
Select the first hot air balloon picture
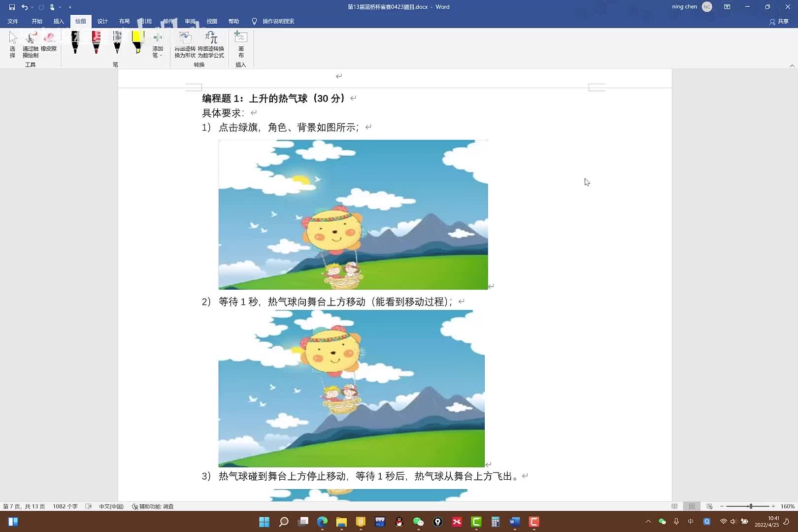(353, 215)
